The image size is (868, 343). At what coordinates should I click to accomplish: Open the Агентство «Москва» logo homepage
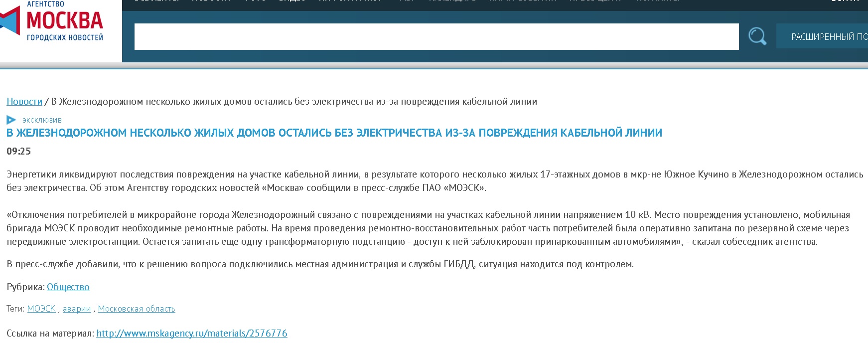point(52,22)
